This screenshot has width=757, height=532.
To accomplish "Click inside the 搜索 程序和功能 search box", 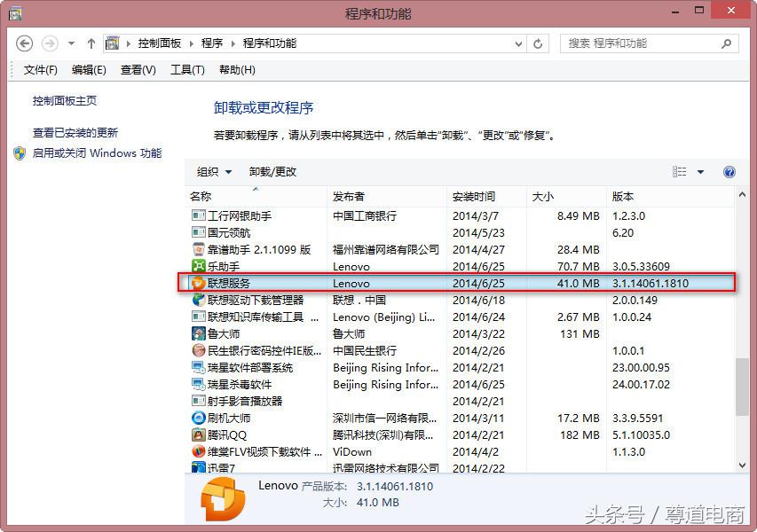I will pyautogui.click(x=639, y=43).
